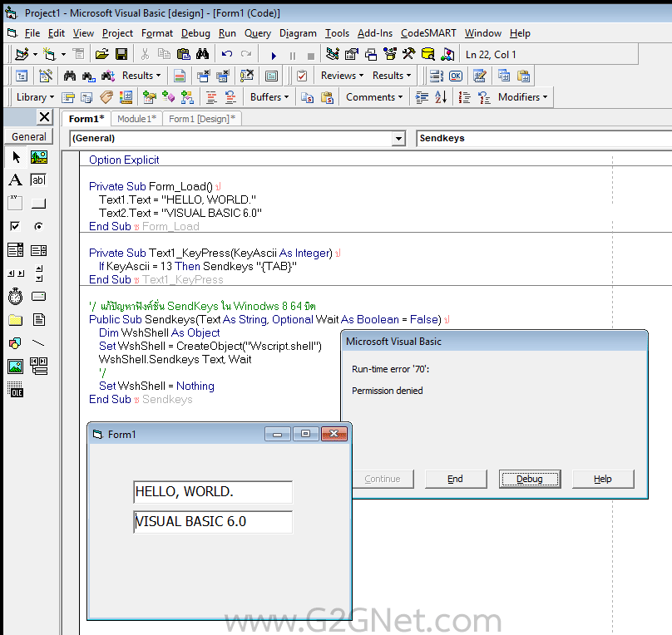This screenshot has width=672, height=635.
Task: Pick the Timer control in the toolbox
Action: click(x=16, y=296)
